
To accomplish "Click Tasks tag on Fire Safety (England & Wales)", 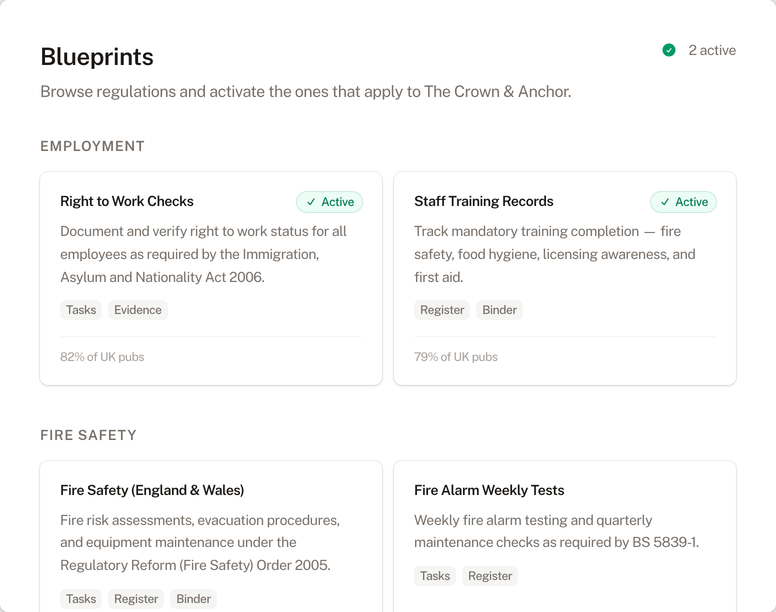I will click(81, 599).
